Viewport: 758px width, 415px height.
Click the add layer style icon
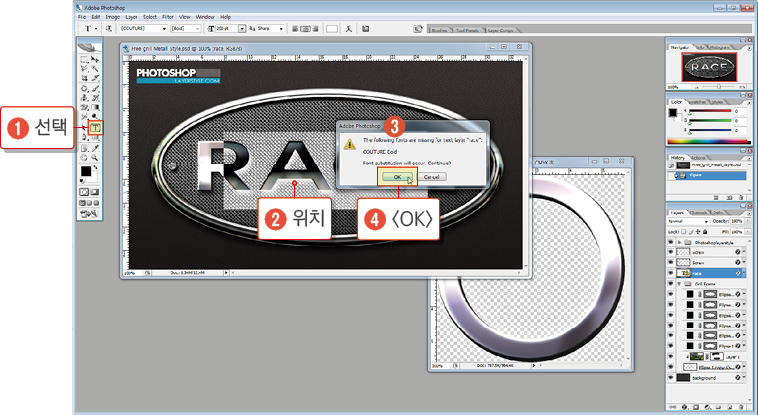click(685, 407)
